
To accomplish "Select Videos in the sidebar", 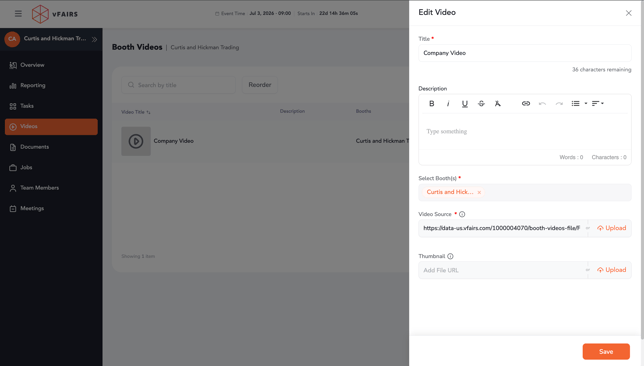I will click(x=51, y=127).
